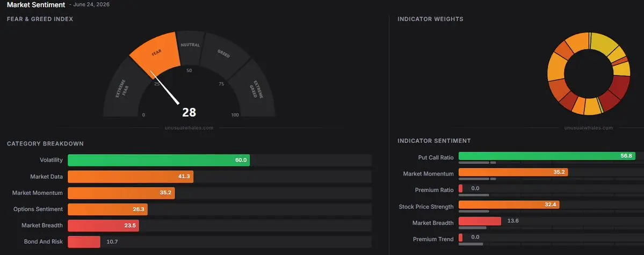
Task: Click the 10.7 value beside Bond And Risk
Action: [112, 242]
